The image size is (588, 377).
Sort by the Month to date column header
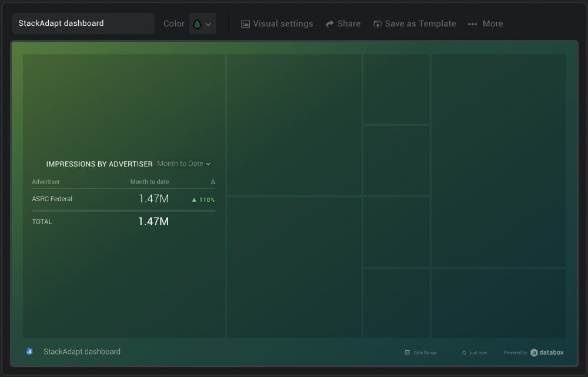[x=149, y=182]
